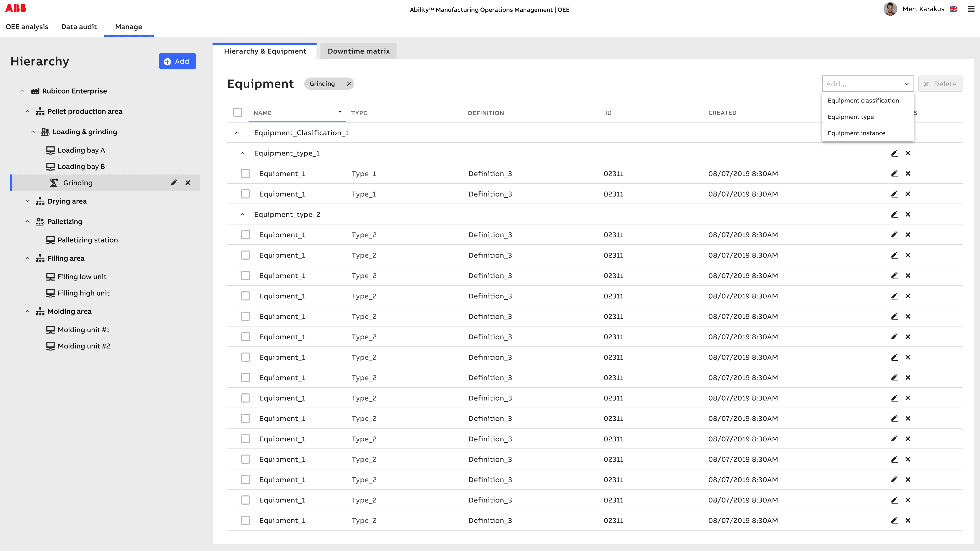Click the blue Add button in Hierarchy
This screenshot has width=980, height=551.
point(177,61)
